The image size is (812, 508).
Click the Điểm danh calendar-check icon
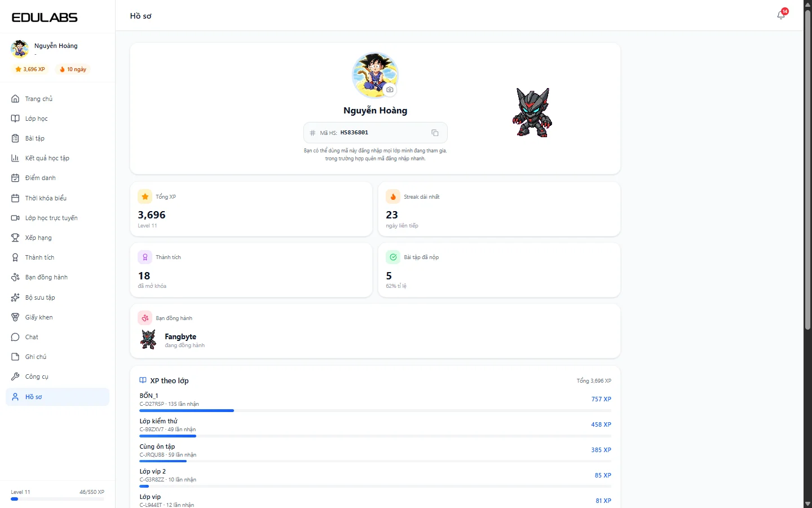(x=15, y=178)
